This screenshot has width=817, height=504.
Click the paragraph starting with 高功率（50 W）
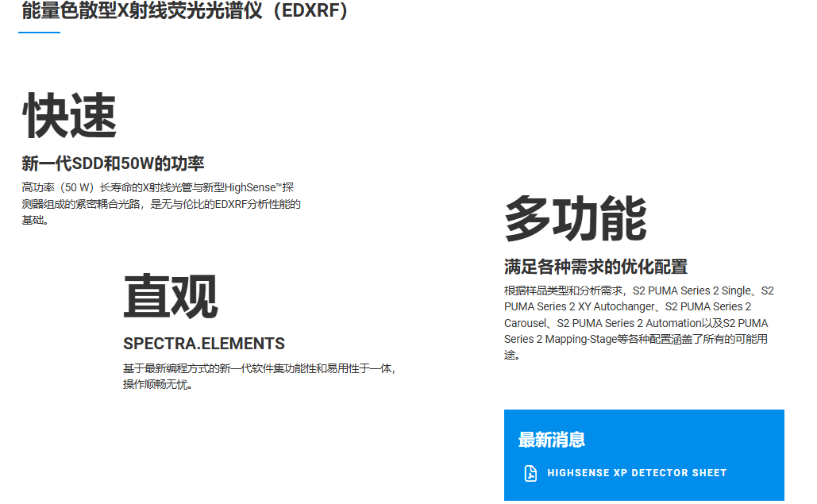(x=161, y=203)
